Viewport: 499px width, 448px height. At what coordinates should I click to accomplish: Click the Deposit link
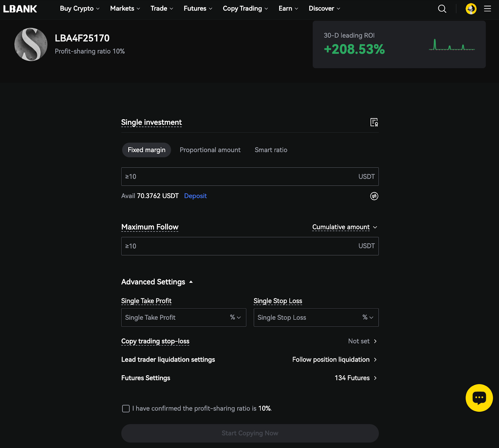coord(195,196)
